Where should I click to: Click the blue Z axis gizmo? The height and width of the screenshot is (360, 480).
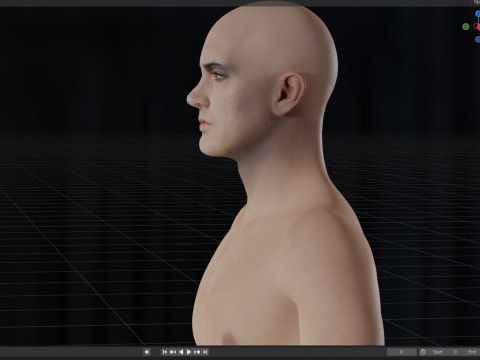(478, 14)
